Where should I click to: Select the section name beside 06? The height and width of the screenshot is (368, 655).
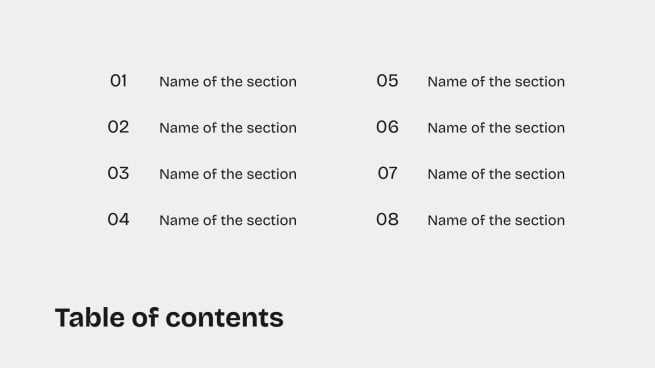[x=496, y=128]
